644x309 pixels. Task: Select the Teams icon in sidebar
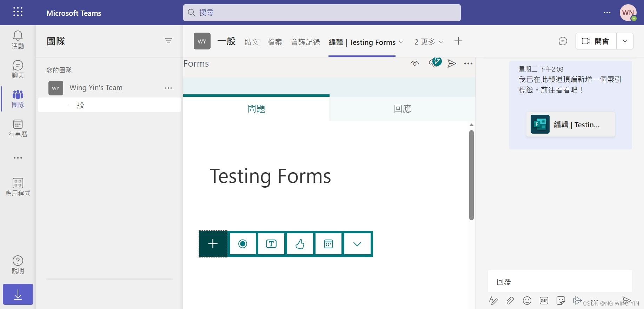pos(18,99)
